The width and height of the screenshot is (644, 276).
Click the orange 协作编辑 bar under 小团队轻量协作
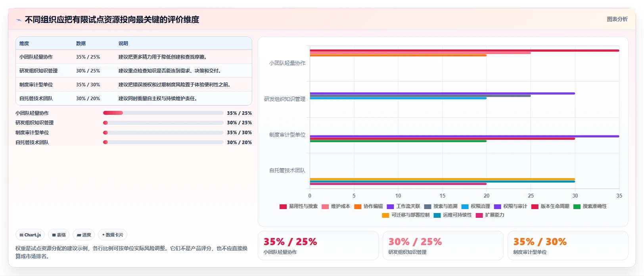(398, 55)
